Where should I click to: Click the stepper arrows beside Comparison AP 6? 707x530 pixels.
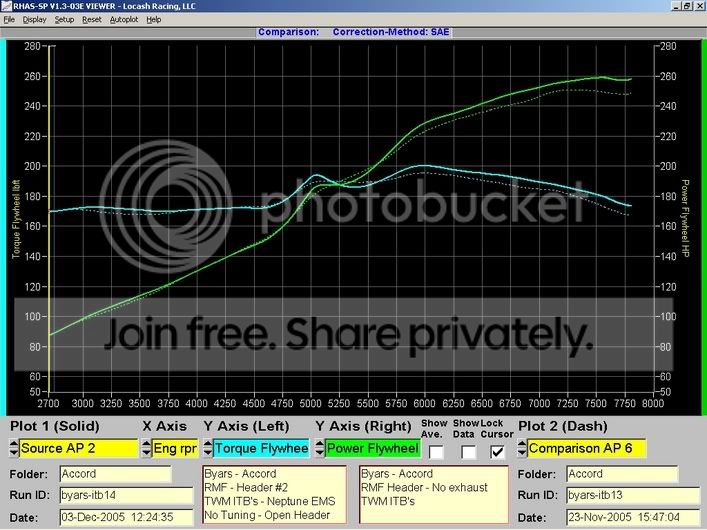(521, 448)
